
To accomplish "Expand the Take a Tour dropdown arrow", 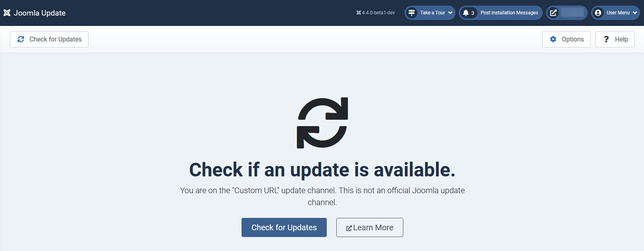I will (x=450, y=13).
